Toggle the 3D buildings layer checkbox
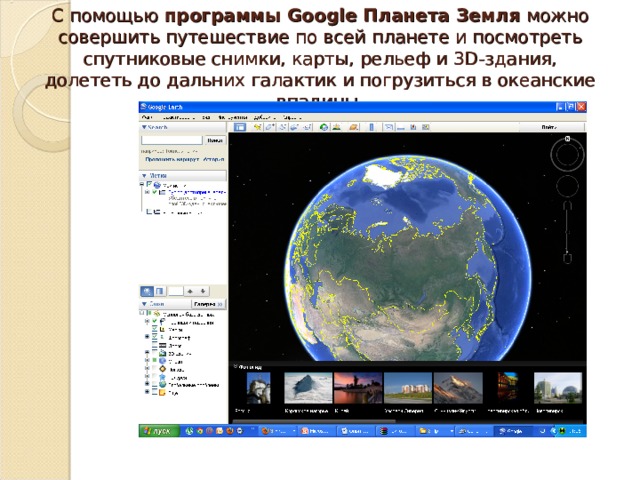Image resolution: width=640 pixels, height=480 pixels. 155,353
